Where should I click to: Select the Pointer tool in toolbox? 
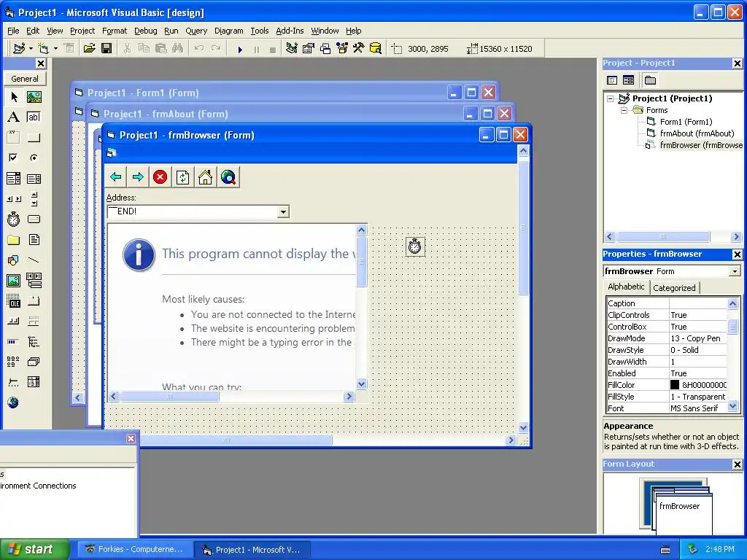tap(14, 97)
